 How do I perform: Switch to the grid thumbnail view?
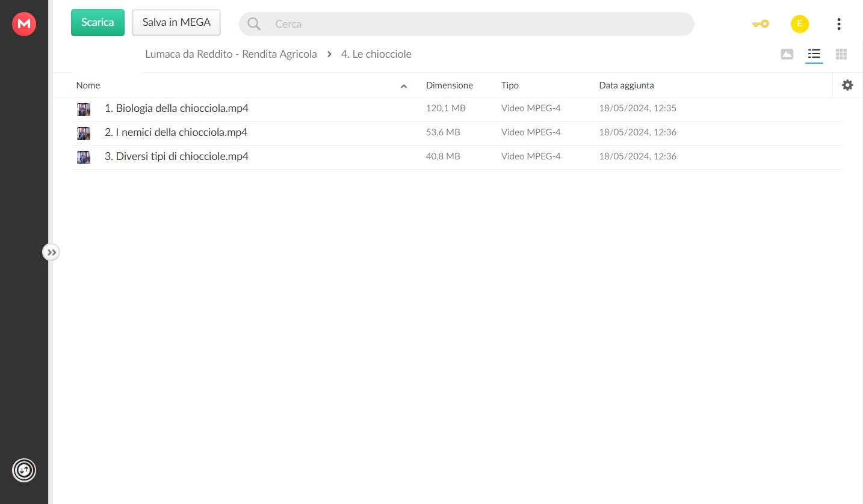pos(841,54)
